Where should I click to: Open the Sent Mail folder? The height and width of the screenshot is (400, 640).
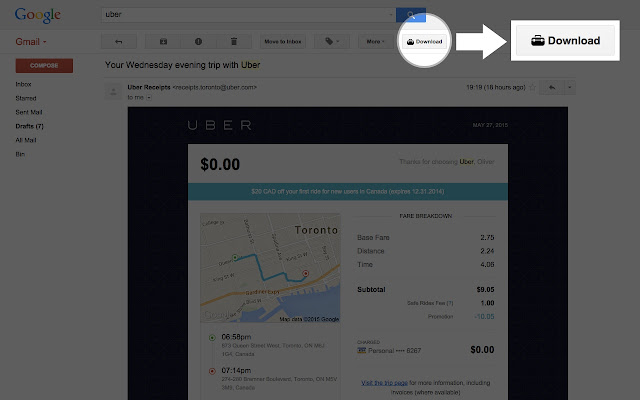point(29,112)
